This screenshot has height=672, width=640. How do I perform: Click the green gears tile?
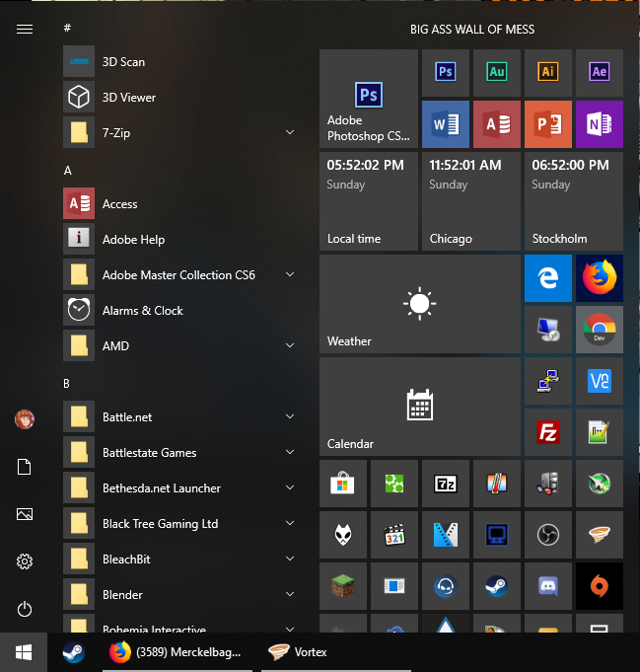tap(394, 484)
